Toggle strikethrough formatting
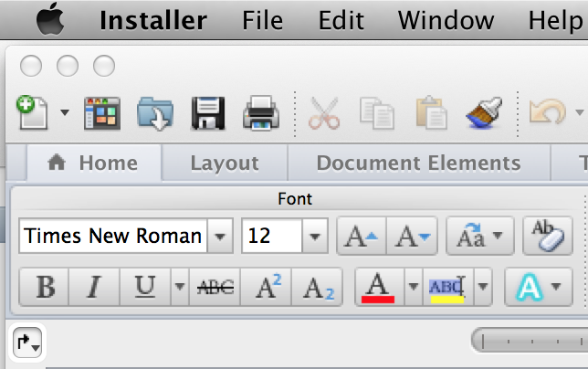This screenshot has height=369, width=588. coord(215,287)
